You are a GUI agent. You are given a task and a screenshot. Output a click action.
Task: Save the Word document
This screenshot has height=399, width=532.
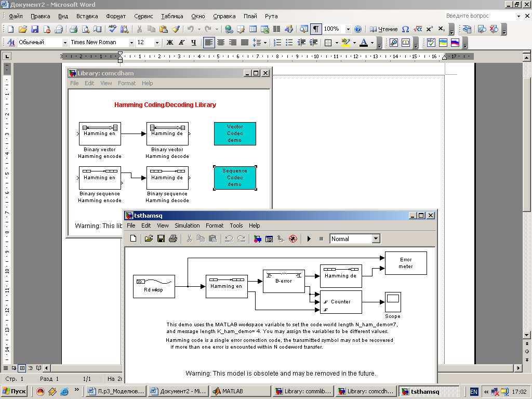(35, 29)
